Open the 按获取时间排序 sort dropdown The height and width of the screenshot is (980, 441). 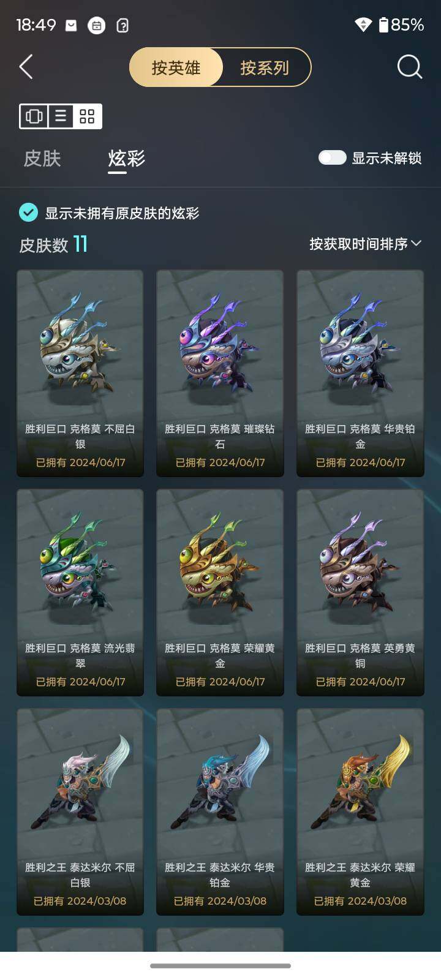[365, 244]
